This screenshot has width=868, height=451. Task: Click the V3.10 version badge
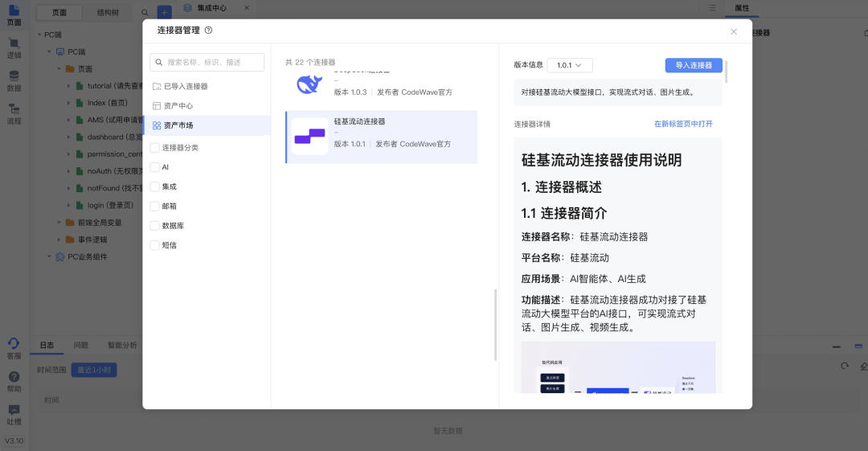click(x=14, y=441)
